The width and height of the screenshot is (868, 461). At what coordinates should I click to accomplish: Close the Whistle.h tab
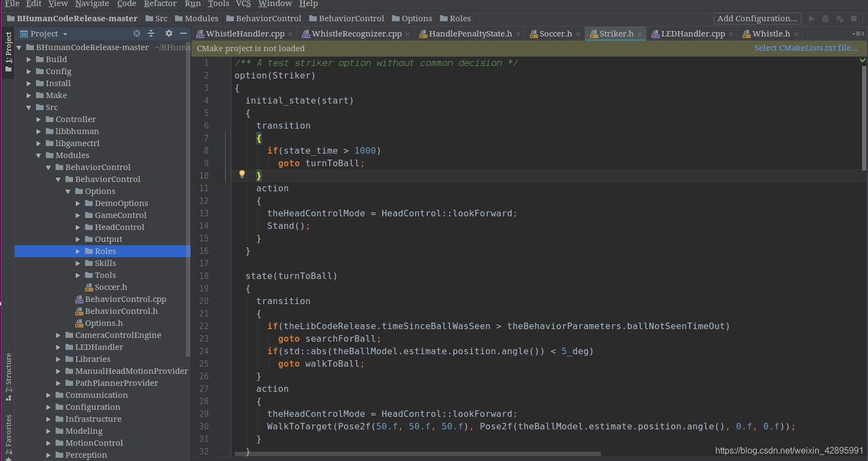796,34
